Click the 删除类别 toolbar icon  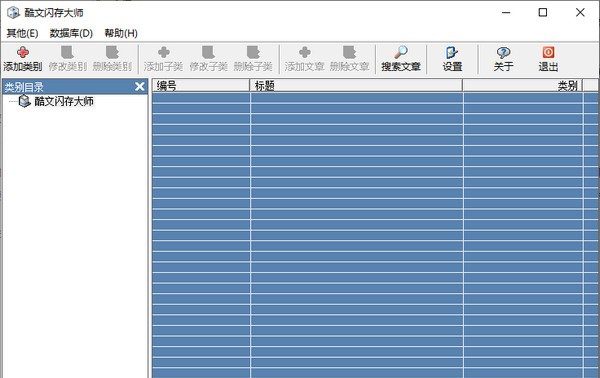(112, 52)
